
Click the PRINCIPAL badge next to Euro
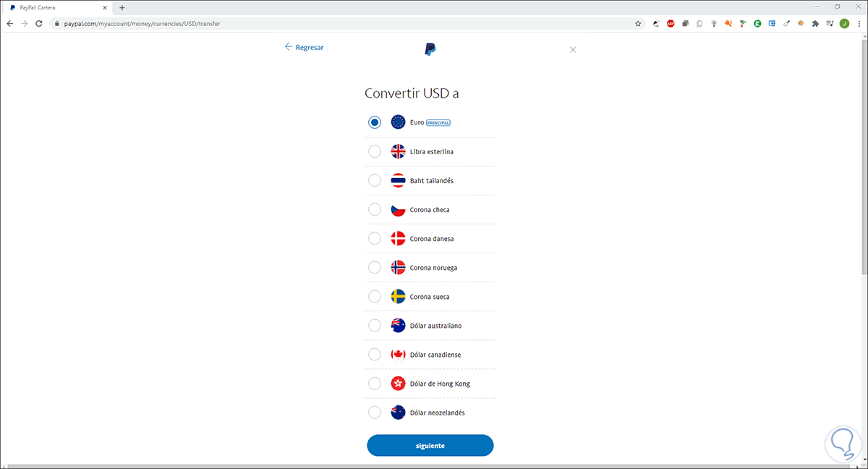(438, 123)
